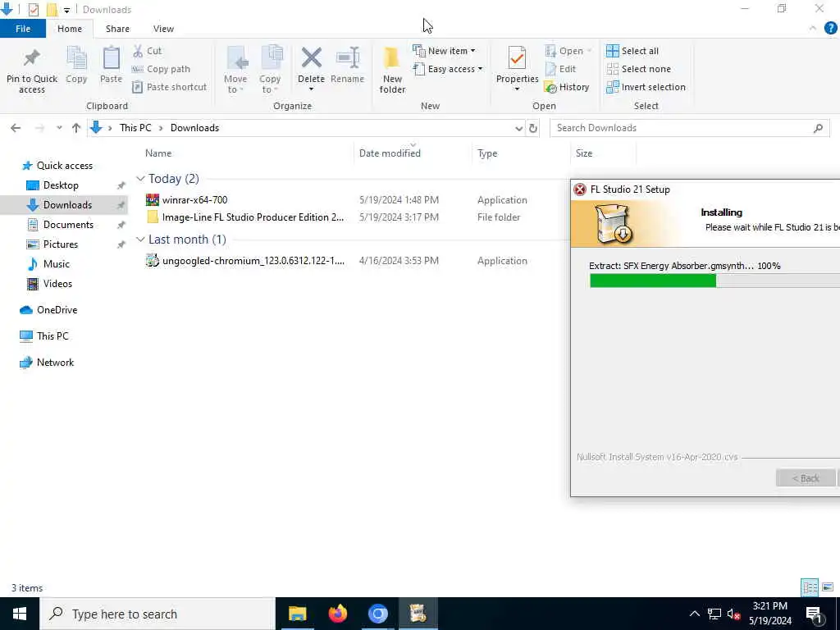
Task: Switch to large icons view
Action: coord(828,587)
